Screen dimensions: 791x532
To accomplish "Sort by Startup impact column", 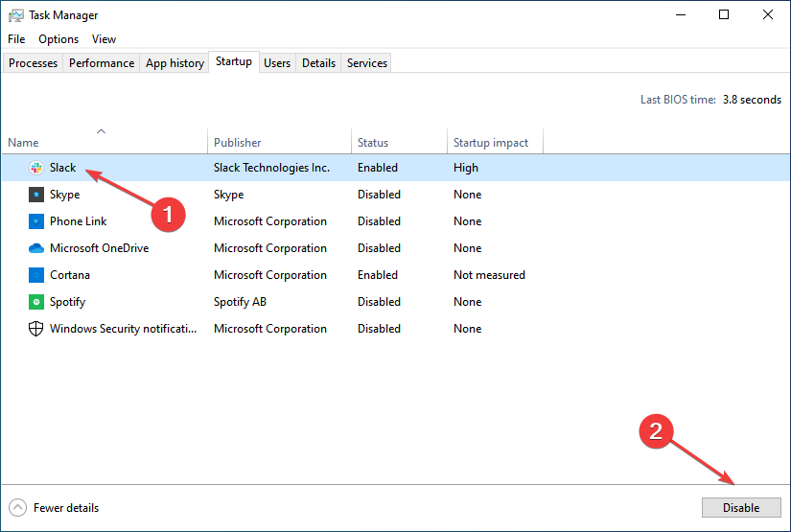I will point(491,143).
